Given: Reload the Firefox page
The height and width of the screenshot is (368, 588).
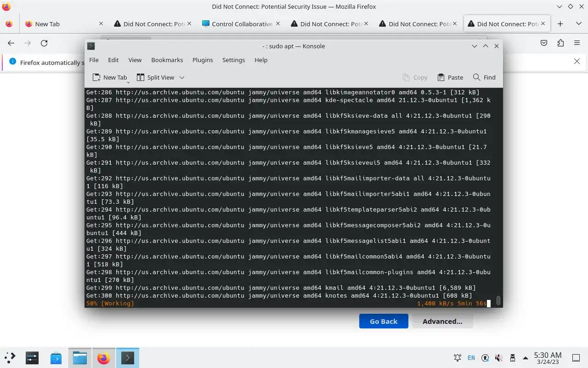Looking at the screenshot, I should click(x=44, y=43).
